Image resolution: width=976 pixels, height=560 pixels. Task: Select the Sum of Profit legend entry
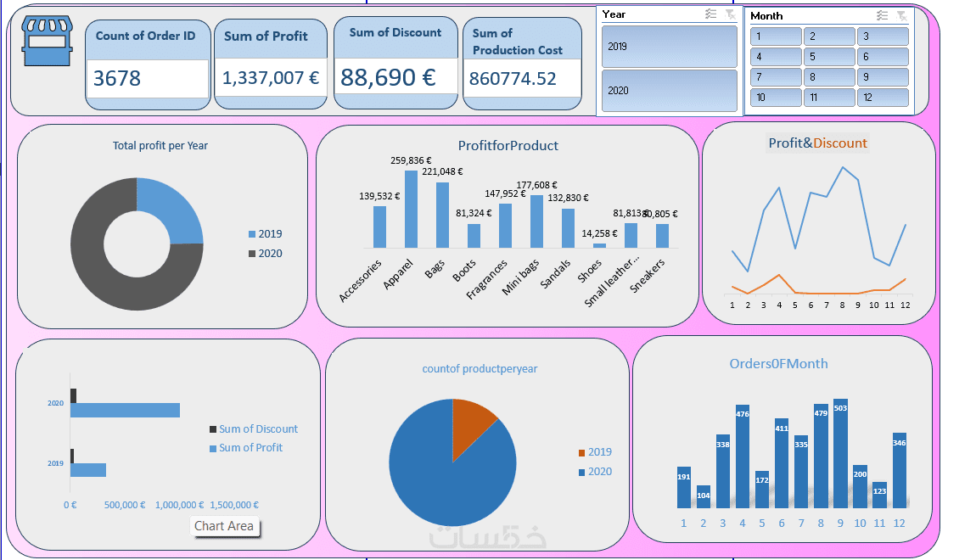246,448
